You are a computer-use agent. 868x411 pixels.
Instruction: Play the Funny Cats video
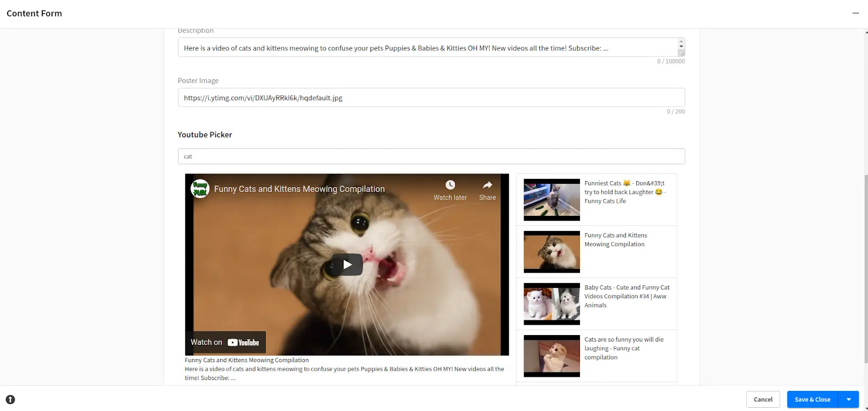(347, 265)
